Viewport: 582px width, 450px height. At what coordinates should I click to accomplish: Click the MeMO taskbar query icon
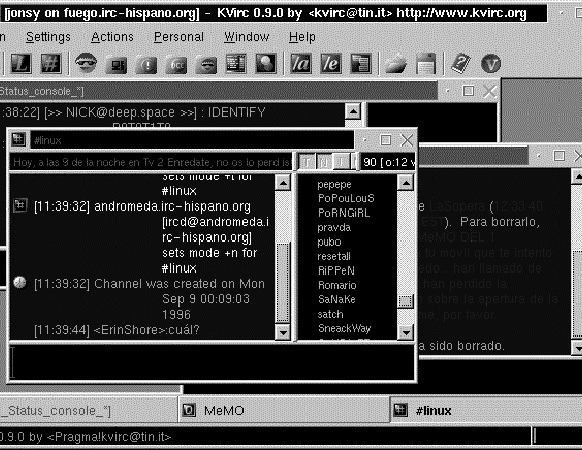click(189, 410)
